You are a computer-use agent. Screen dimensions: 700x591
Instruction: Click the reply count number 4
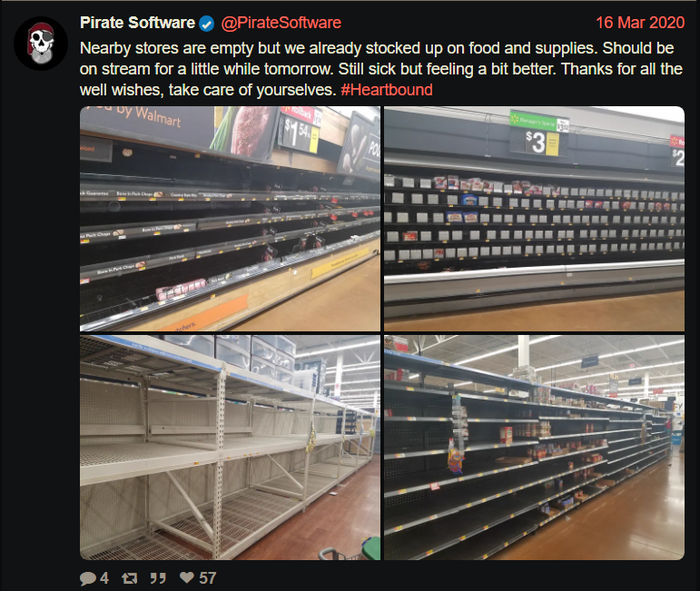(x=104, y=578)
